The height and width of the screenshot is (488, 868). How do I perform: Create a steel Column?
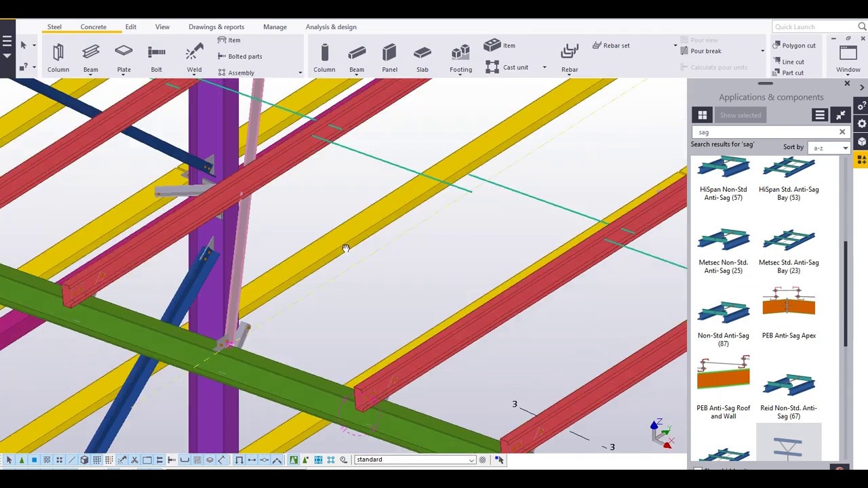tap(58, 58)
